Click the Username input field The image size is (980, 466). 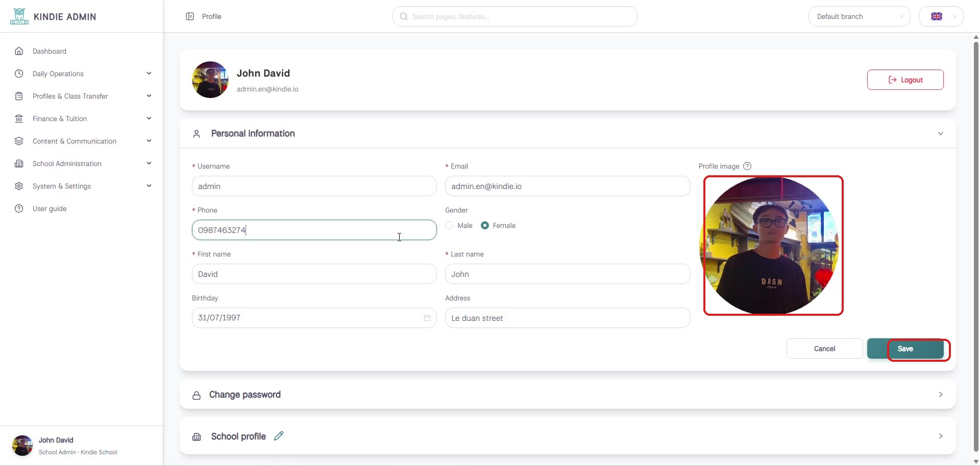pos(314,186)
